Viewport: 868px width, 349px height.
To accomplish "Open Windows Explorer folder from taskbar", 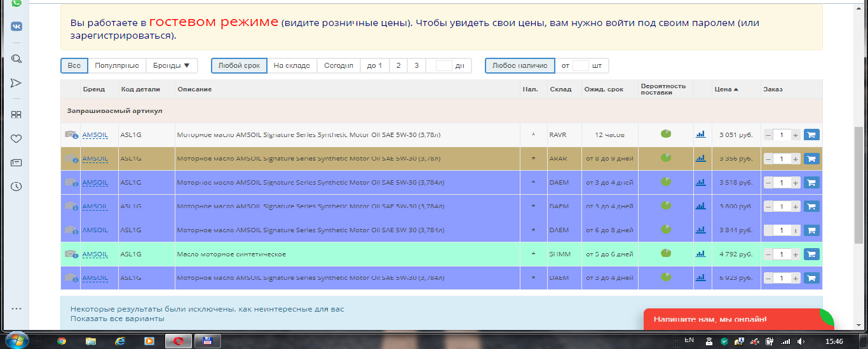I will [x=91, y=341].
